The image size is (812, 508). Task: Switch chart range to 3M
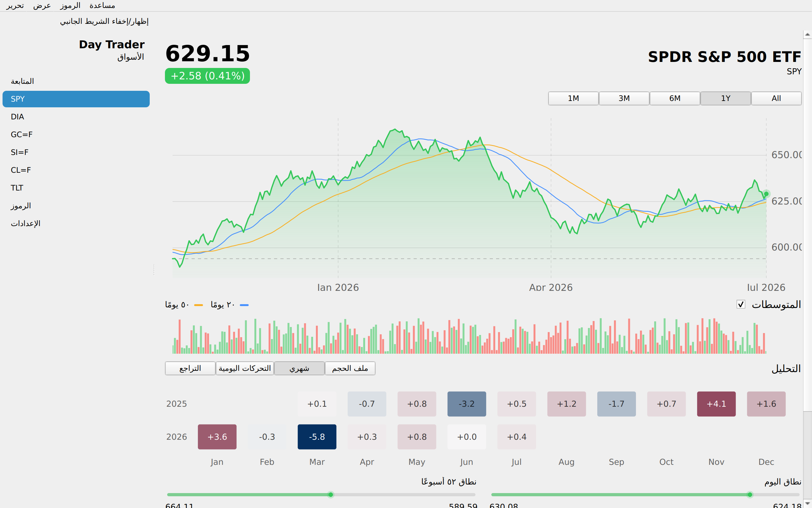[x=624, y=98]
